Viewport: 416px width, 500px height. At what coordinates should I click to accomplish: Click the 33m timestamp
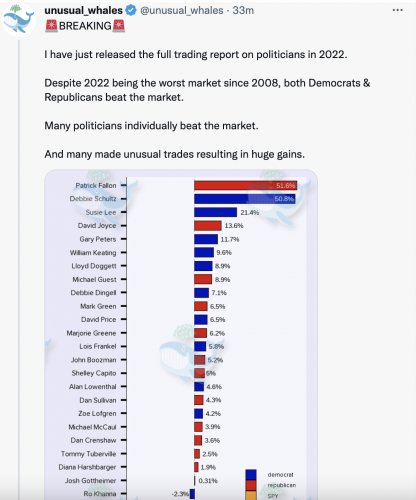[243, 10]
